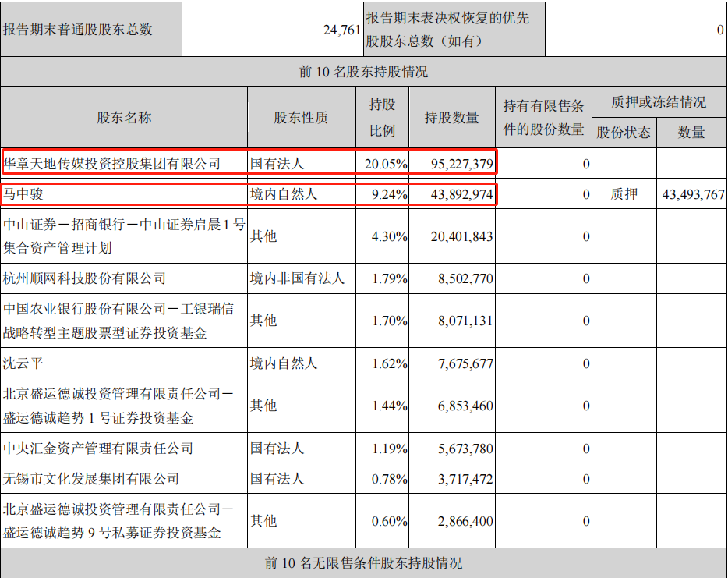Click the 股东性质 column header
Screen dimensions: 728x578
(x=300, y=116)
